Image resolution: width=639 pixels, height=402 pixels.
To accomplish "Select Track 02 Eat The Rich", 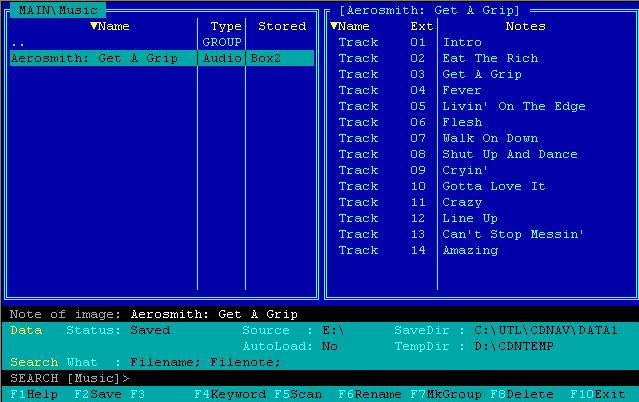I will [x=482, y=58].
